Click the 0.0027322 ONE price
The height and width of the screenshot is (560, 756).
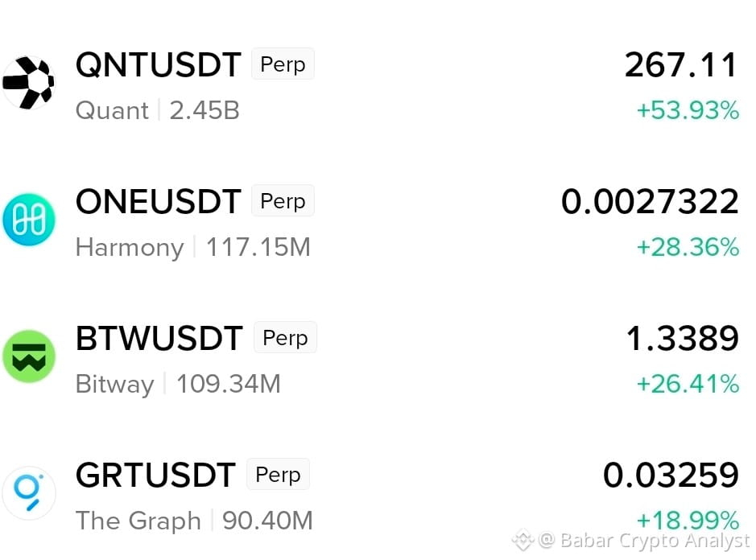coord(650,201)
